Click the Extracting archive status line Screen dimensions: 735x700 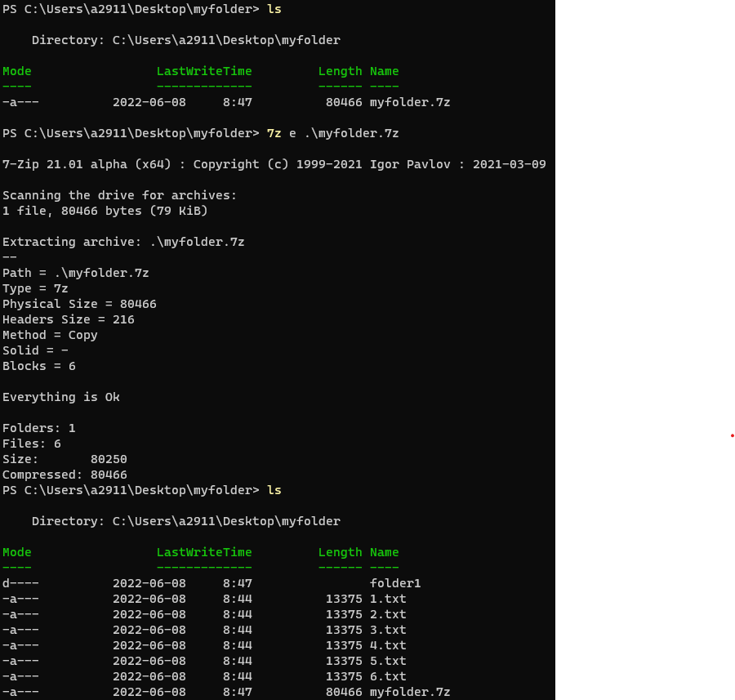click(124, 241)
